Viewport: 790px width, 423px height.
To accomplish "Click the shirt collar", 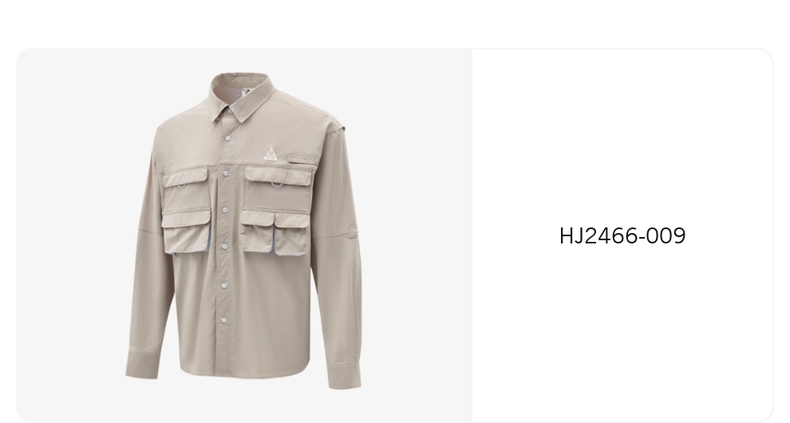I will pos(242,96).
